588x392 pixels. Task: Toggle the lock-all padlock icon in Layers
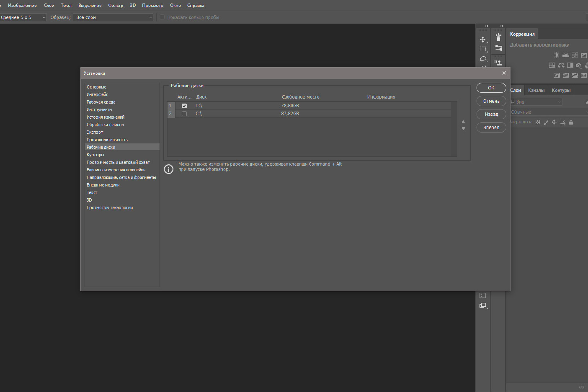[571, 122]
